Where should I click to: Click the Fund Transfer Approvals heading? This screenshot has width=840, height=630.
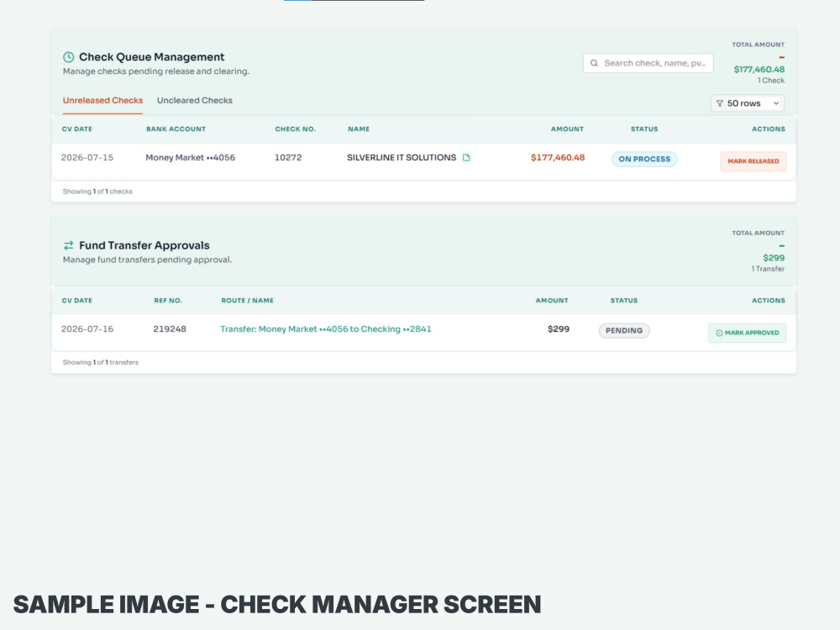[x=144, y=245]
